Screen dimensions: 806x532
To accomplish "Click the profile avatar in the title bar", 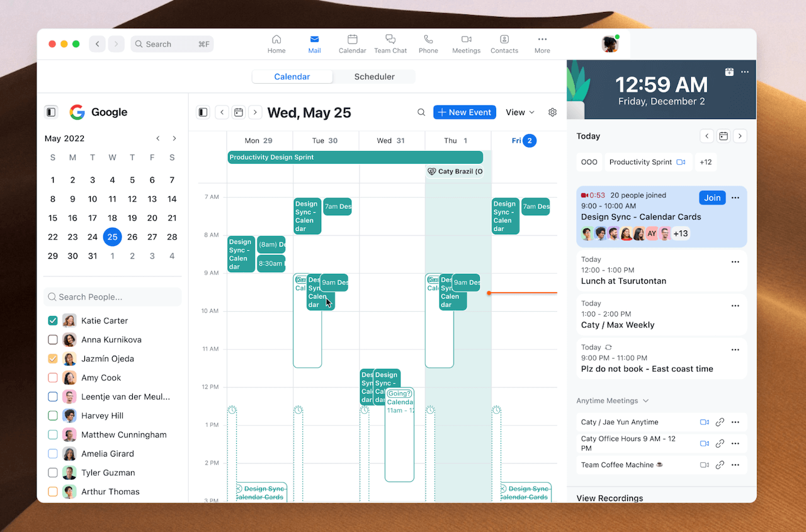I will tap(610, 43).
